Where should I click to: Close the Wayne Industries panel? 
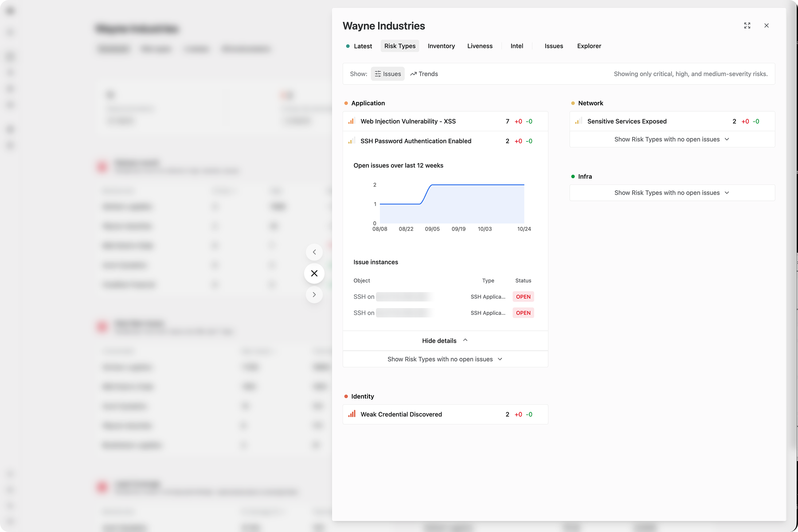point(767,26)
